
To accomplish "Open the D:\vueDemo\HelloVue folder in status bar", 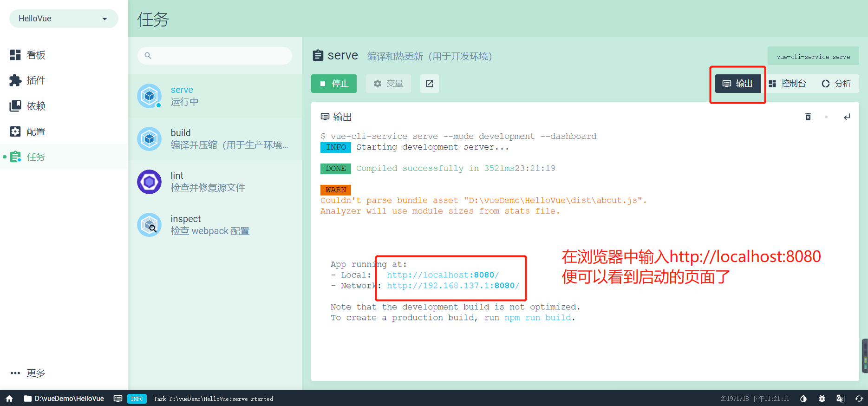I will (x=64, y=399).
